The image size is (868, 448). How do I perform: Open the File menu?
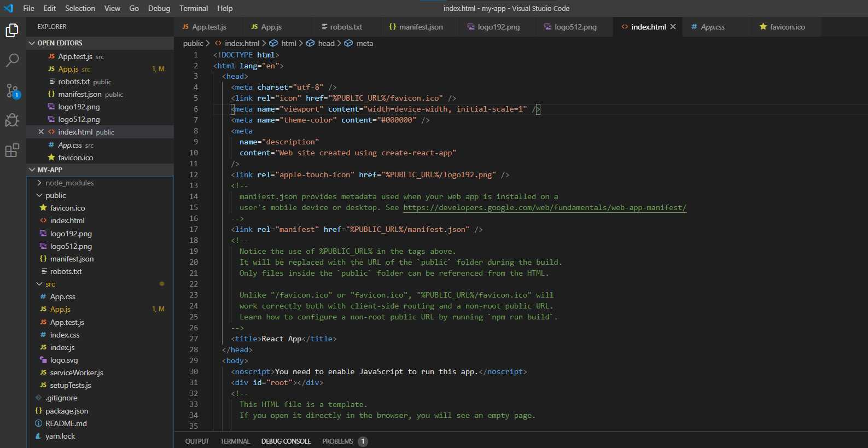(28, 8)
